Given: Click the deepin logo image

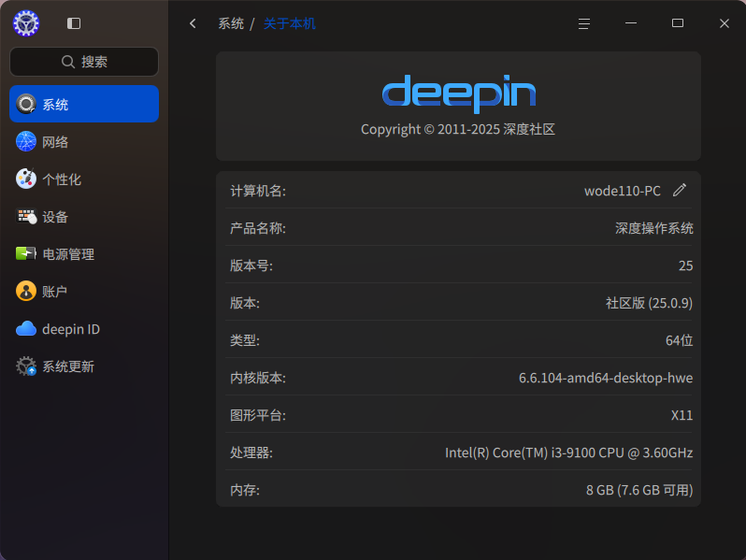Looking at the screenshot, I should coord(459,93).
